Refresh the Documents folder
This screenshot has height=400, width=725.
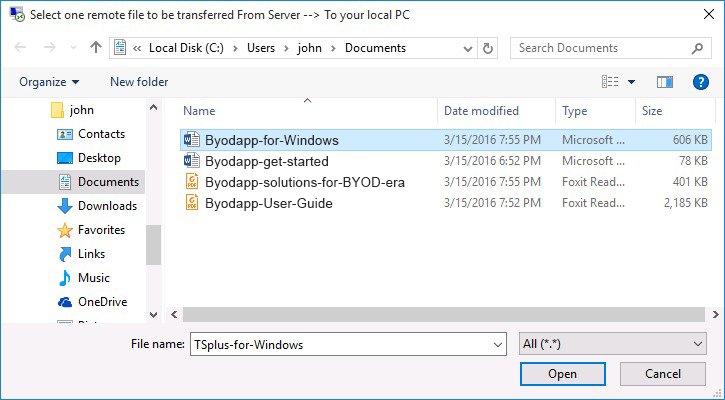tap(487, 48)
